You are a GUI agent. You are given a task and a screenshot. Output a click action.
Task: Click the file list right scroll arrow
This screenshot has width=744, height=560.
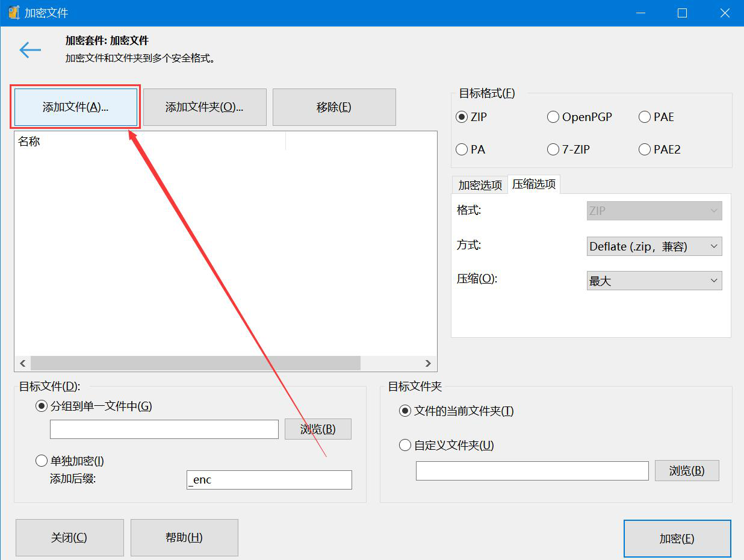[x=428, y=363]
